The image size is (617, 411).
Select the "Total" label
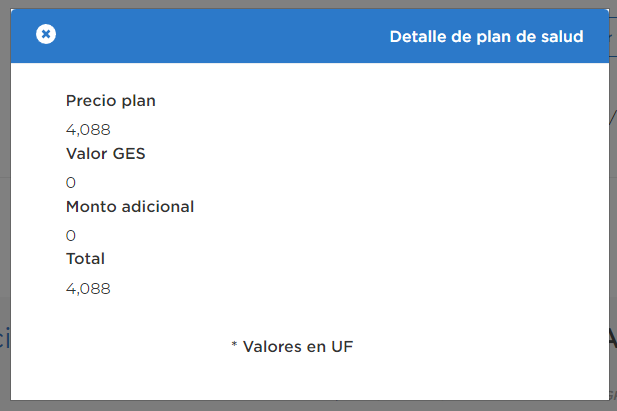pyautogui.click(x=86, y=258)
